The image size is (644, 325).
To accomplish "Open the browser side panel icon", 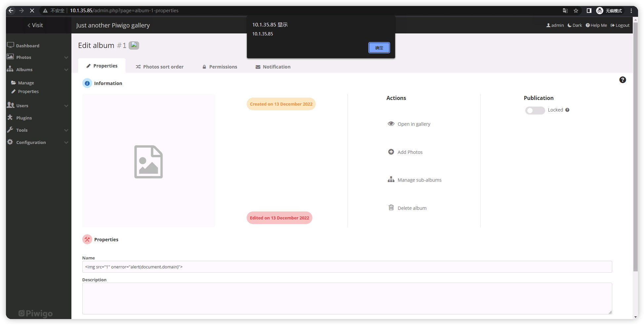I will click(x=589, y=11).
